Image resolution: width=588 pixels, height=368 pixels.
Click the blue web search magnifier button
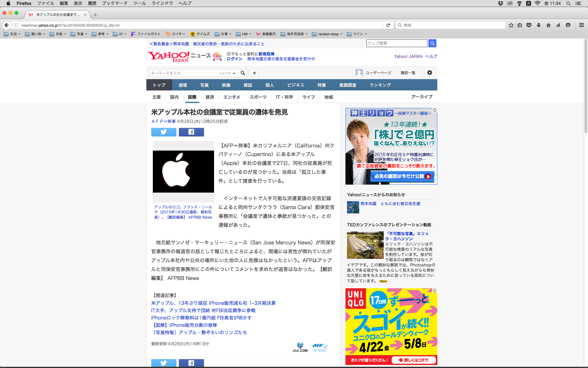pyautogui.click(x=432, y=43)
